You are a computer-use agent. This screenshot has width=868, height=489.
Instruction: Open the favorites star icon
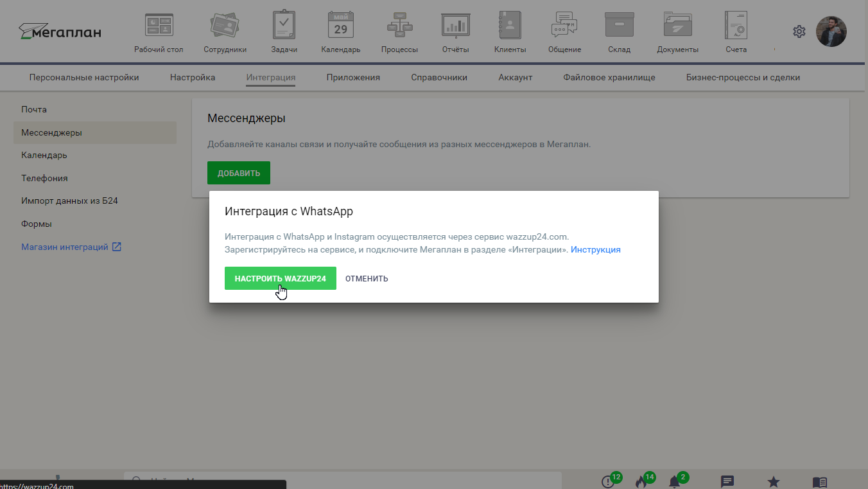point(774,481)
